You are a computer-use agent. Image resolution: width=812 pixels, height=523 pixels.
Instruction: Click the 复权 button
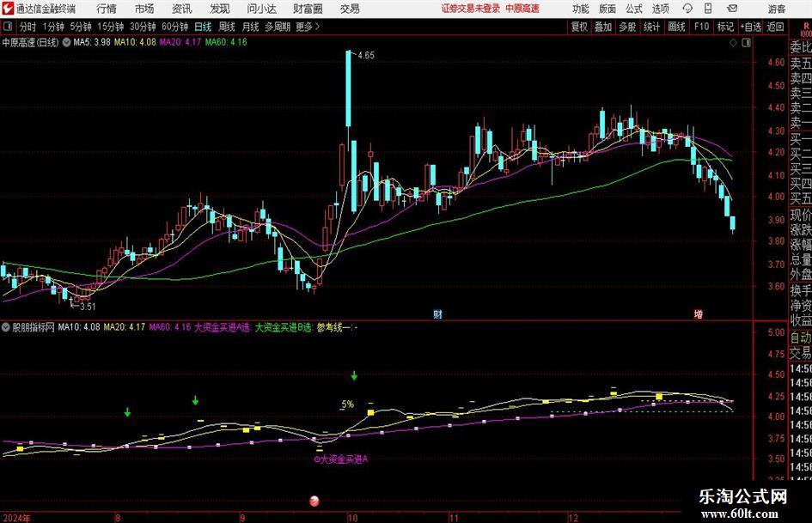[579, 27]
